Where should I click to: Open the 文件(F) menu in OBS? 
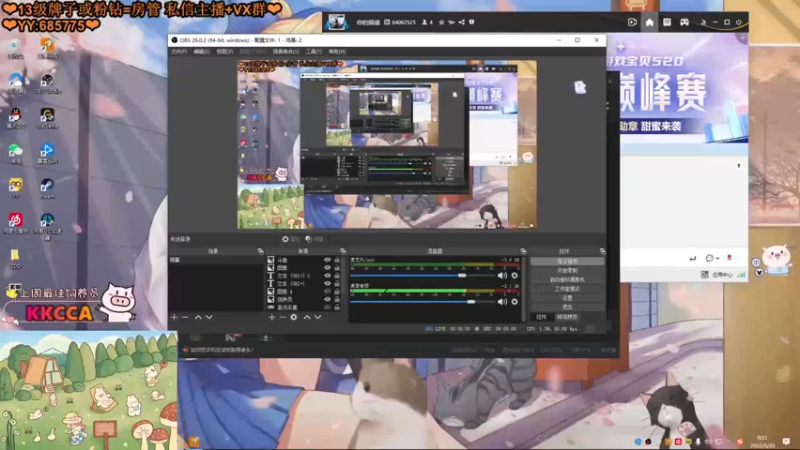(179, 52)
